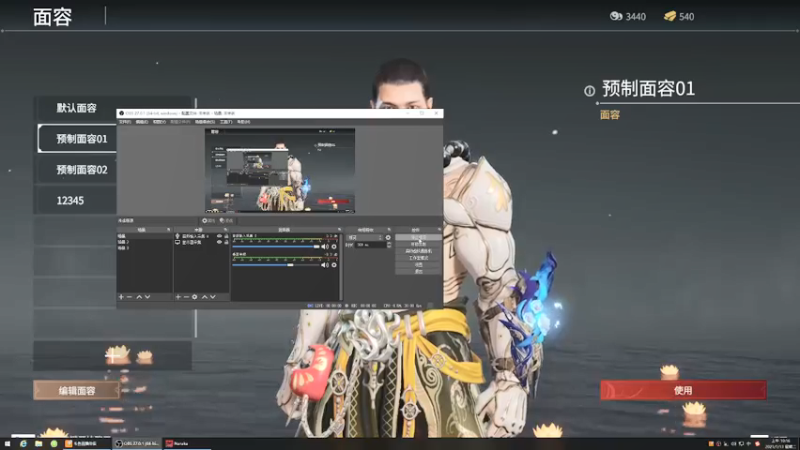
Task: Click properties button in OBS source toolbar
Action: [x=208, y=220]
